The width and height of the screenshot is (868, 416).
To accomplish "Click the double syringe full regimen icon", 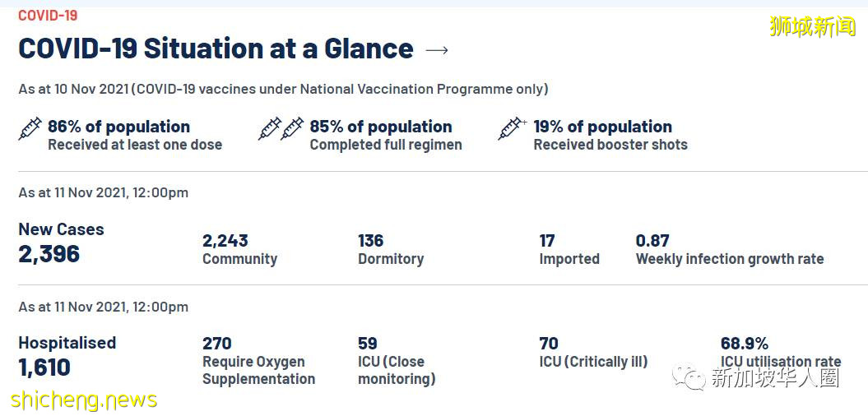I will 281,129.
